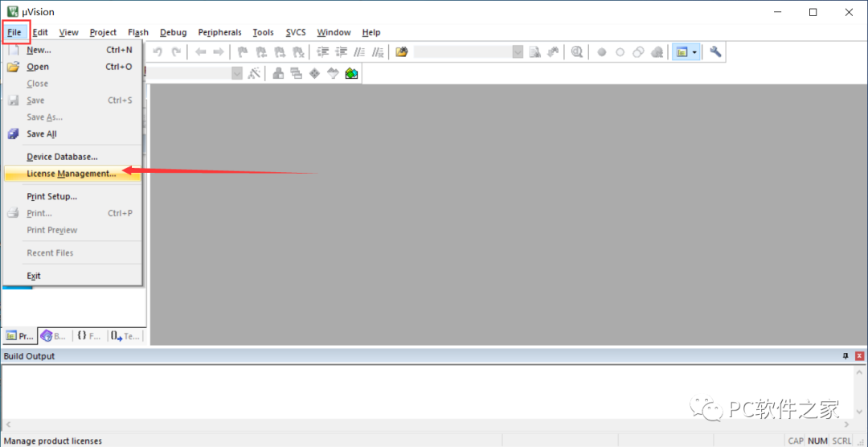
Task: Click the CAP indicator in status bar
Action: point(796,441)
